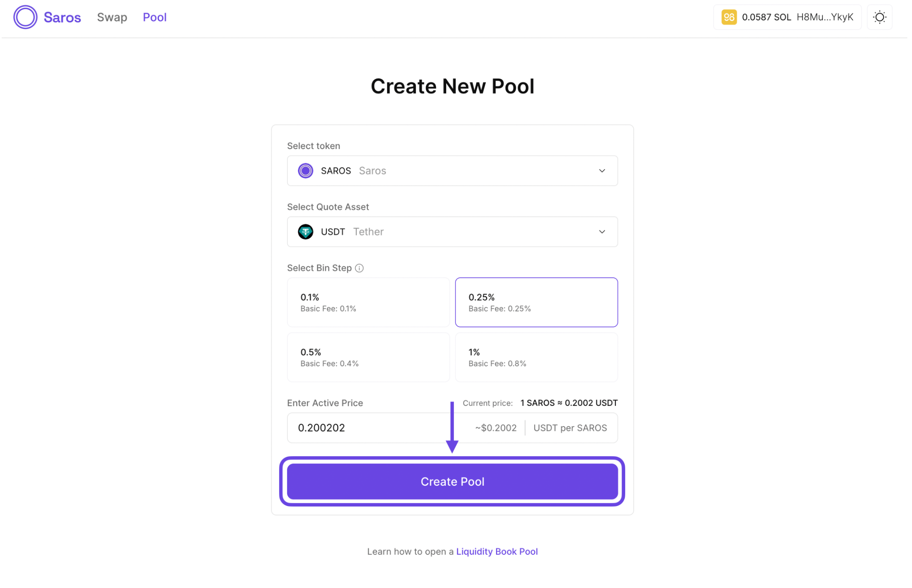Select the 0.25% bin step option

coord(536,302)
